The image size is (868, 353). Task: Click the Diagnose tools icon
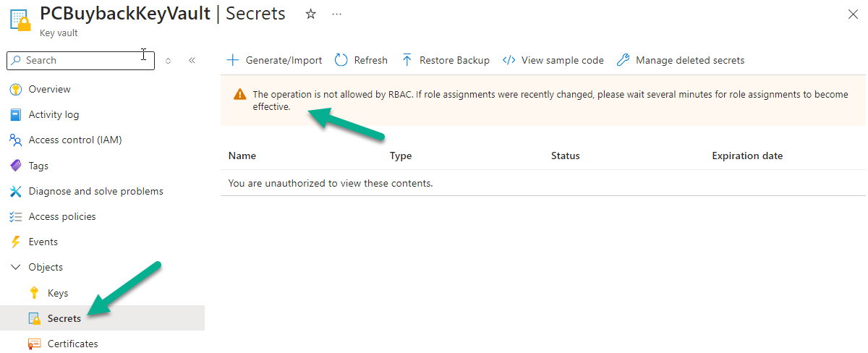click(x=16, y=191)
